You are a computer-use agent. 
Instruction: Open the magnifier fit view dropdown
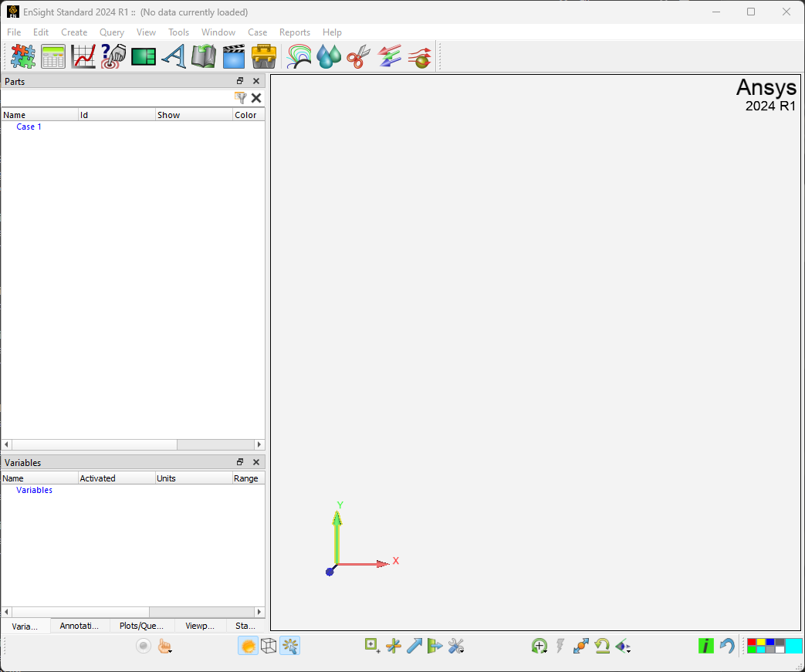click(x=539, y=646)
